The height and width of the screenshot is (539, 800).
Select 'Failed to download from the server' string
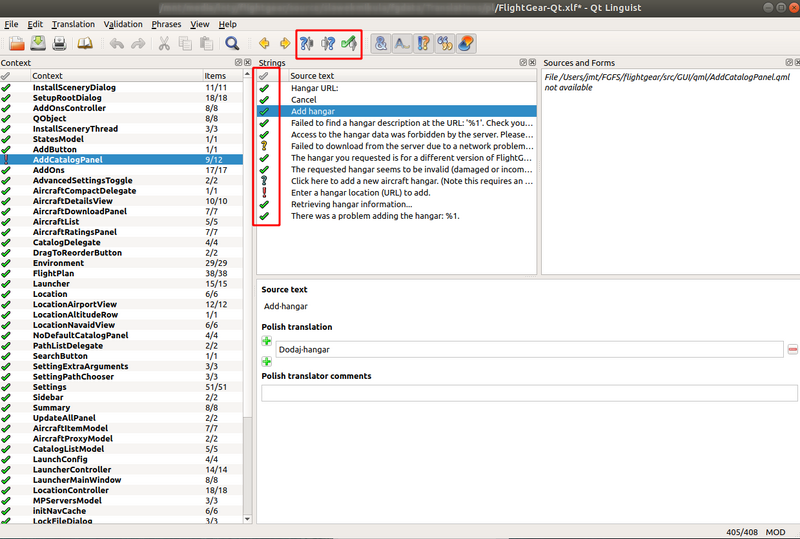pyautogui.click(x=396, y=146)
